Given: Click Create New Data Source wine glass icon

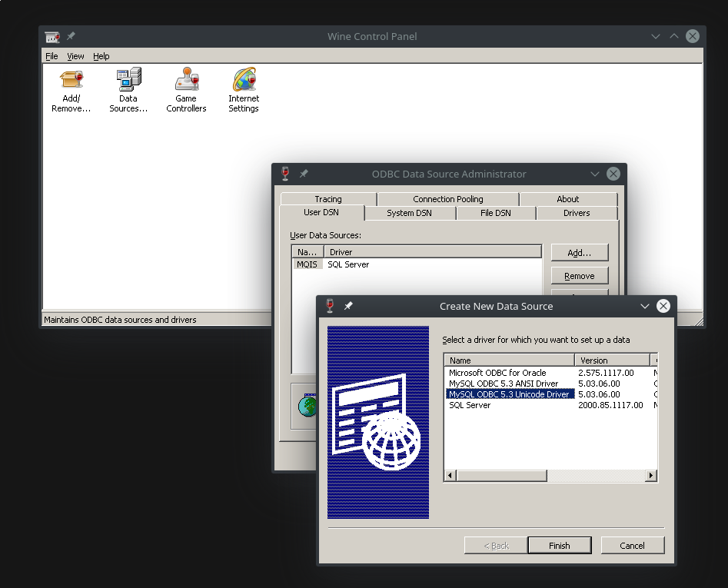Looking at the screenshot, I should (x=330, y=306).
